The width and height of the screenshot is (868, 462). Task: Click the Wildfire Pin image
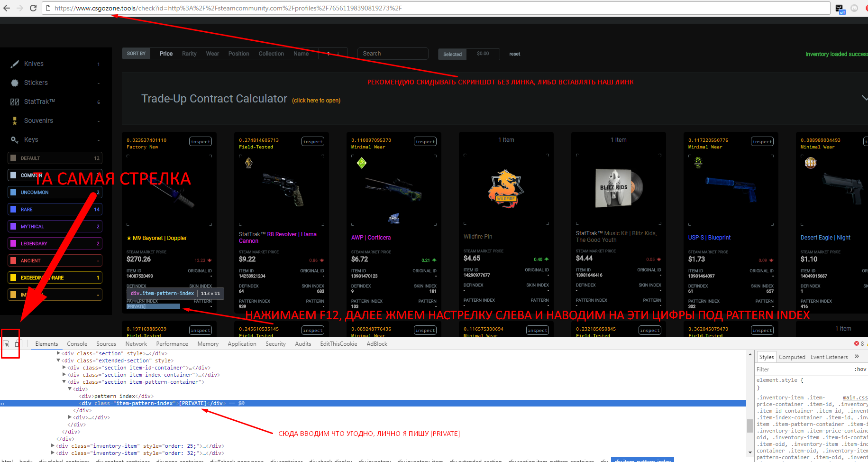(x=506, y=189)
